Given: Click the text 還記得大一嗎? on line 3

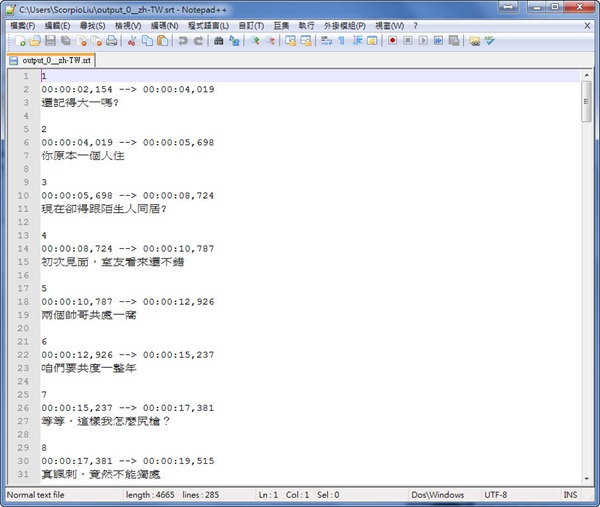Looking at the screenshot, I should pyautogui.click(x=80, y=103).
